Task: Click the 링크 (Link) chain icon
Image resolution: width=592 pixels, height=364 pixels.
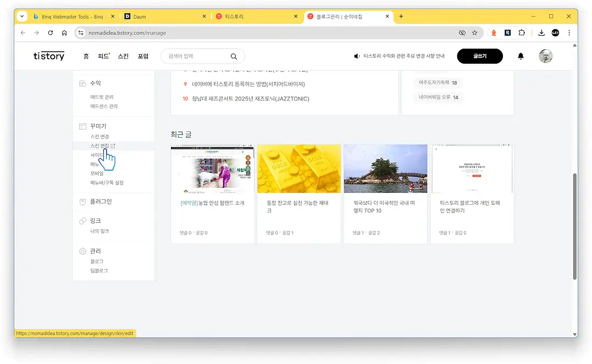Action: 81,220
